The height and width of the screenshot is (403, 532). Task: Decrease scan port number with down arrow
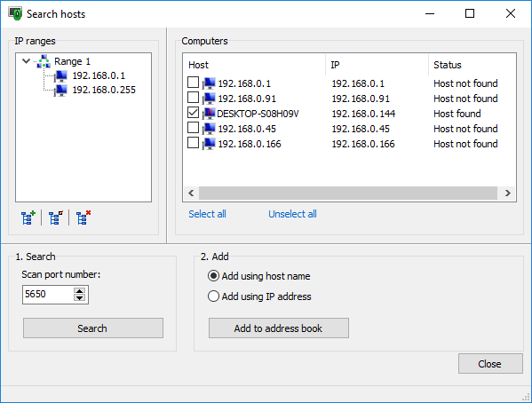click(x=79, y=298)
